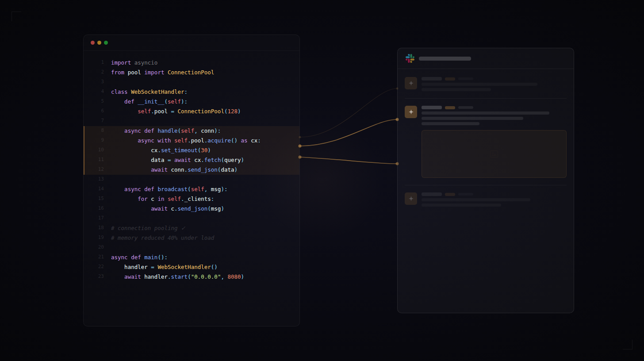Screen dimensions: 644x361
Task: Select the sparkle icon on the first comment card
Action: click(x=410, y=83)
